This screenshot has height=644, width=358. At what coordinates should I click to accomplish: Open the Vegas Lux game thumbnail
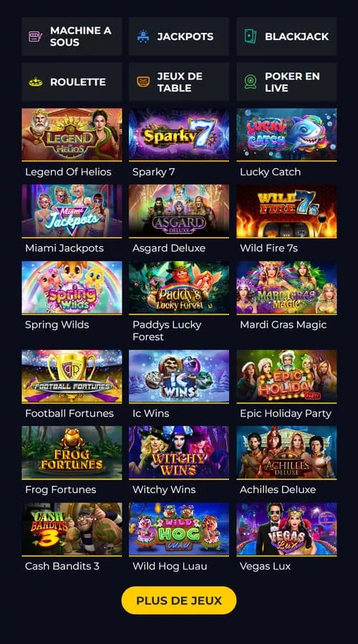(x=286, y=530)
